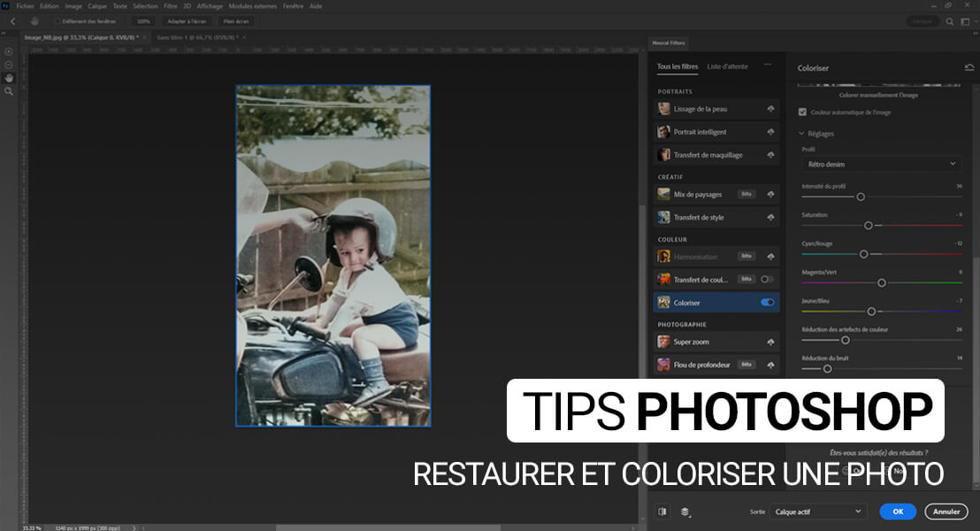Viewport: 980px width, 531px height.
Task: Click the Plein écran button
Action: point(236,21)
